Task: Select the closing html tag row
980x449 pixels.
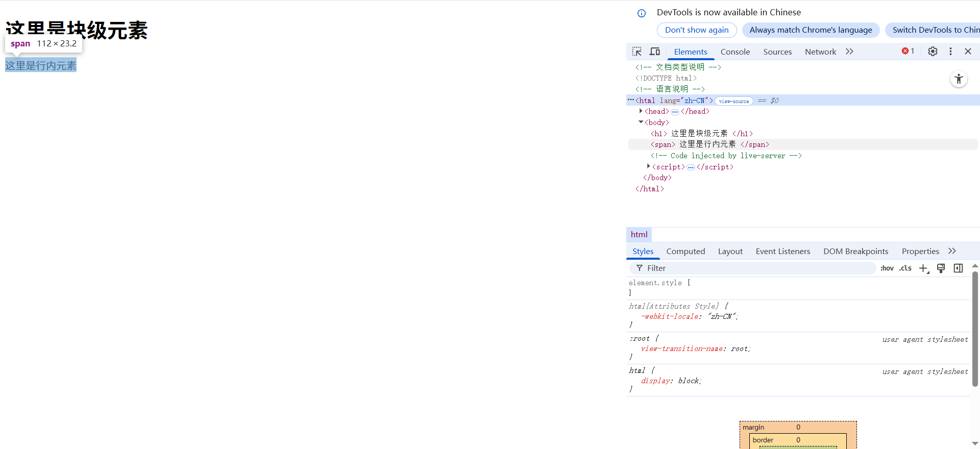Action: click(649, 189)
